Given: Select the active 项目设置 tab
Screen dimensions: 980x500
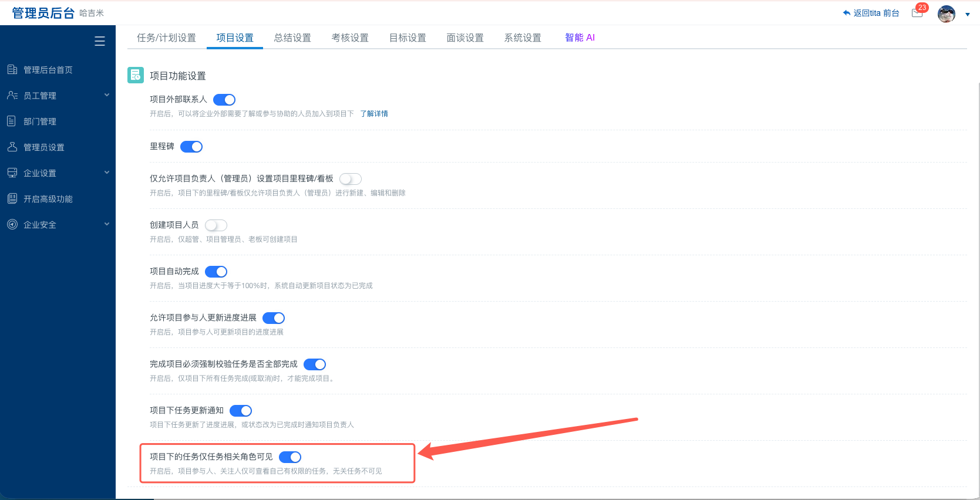Looking at the screenshot, I should [235, 38].
